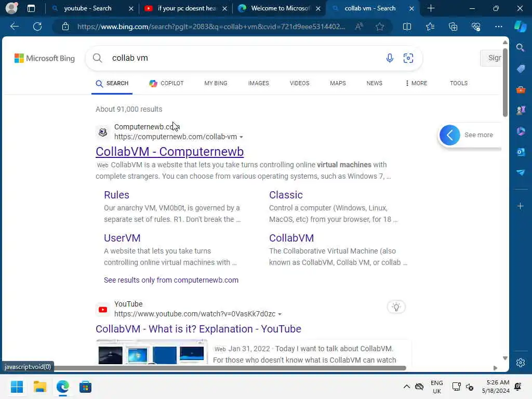Open the TOOLS option
The image size is (532, 399).
[459, 83]
